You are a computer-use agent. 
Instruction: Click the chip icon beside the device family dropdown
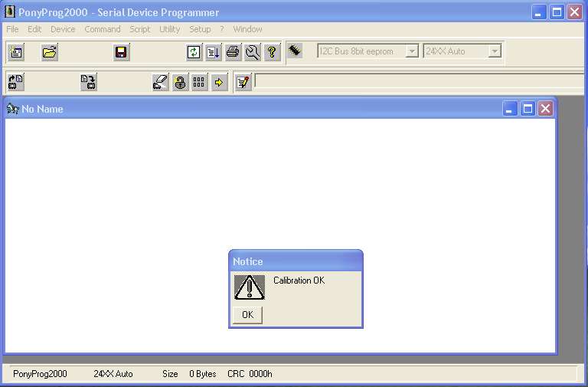tap(295, 51)
